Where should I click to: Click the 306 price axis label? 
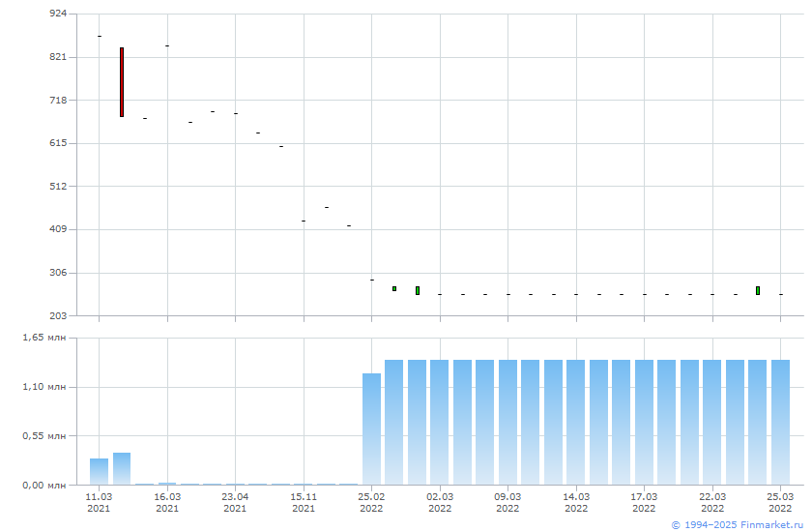58,273
